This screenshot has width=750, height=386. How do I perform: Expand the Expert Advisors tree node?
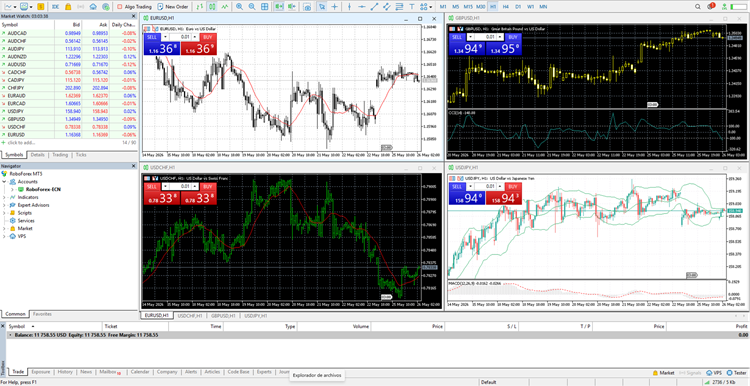coord(5,205)
